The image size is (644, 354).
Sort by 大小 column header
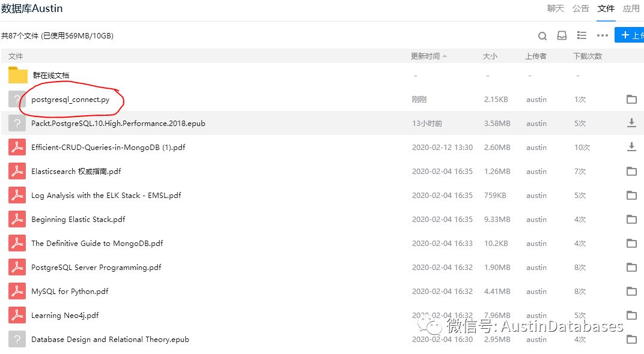pyautogui.click(x=490, y=56)
